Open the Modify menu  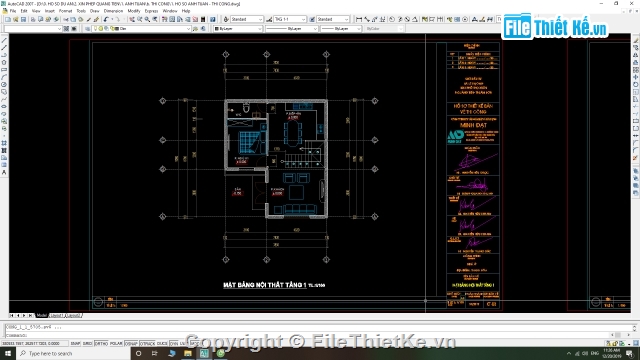pyautogui.click(x=133, y=11)
